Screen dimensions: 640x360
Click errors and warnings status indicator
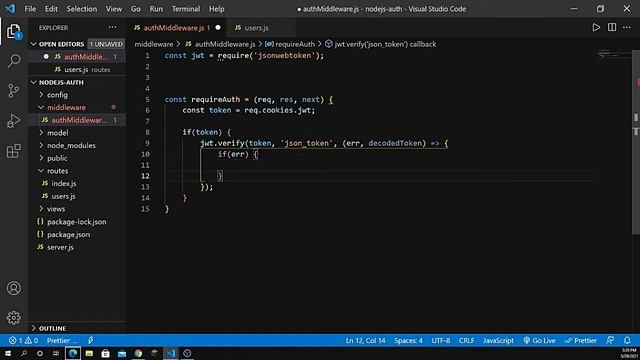point(24,340)
